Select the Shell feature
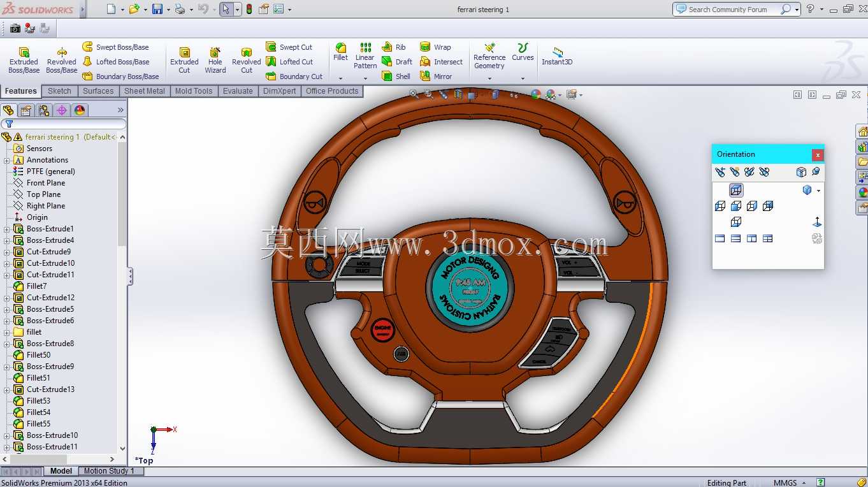 click(396, 76)
